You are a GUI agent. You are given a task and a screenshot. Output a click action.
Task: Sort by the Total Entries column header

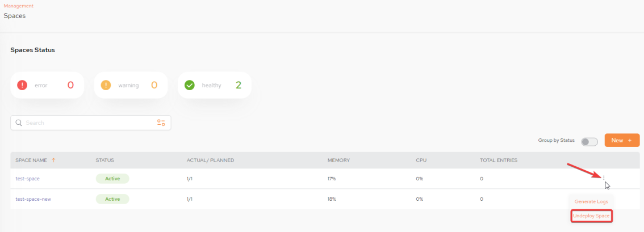(x=499, y=161)
